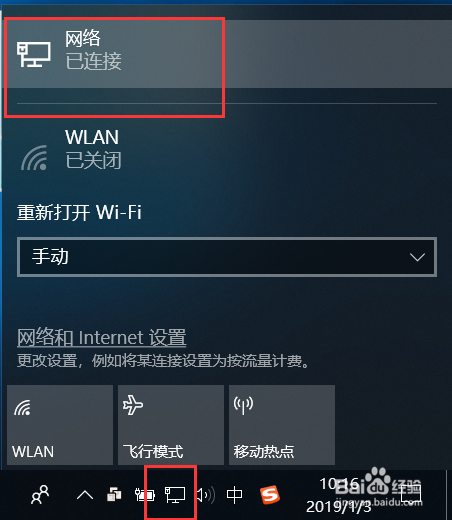
Task: Click the airplane icon in 飞行模式 tile
Action: (133, 405)
